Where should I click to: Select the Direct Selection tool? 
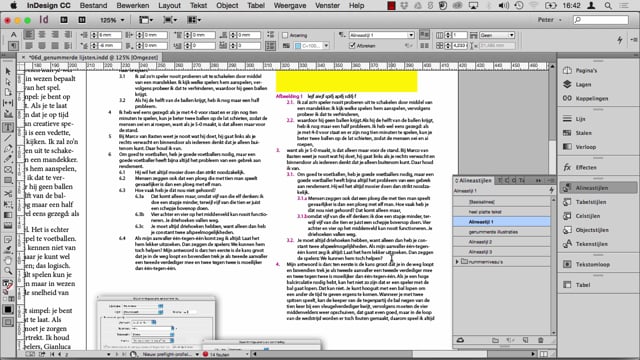click(x=8, y=82)
